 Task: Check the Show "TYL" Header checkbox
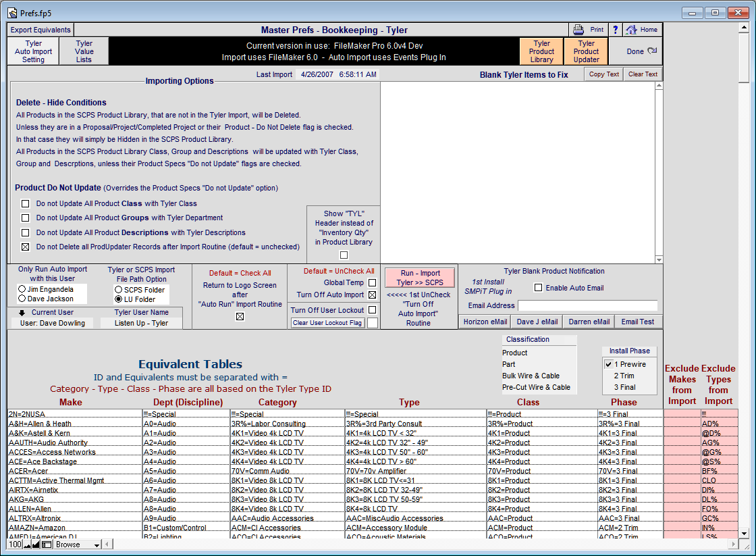pyautogui.click(x=344, y=255)
